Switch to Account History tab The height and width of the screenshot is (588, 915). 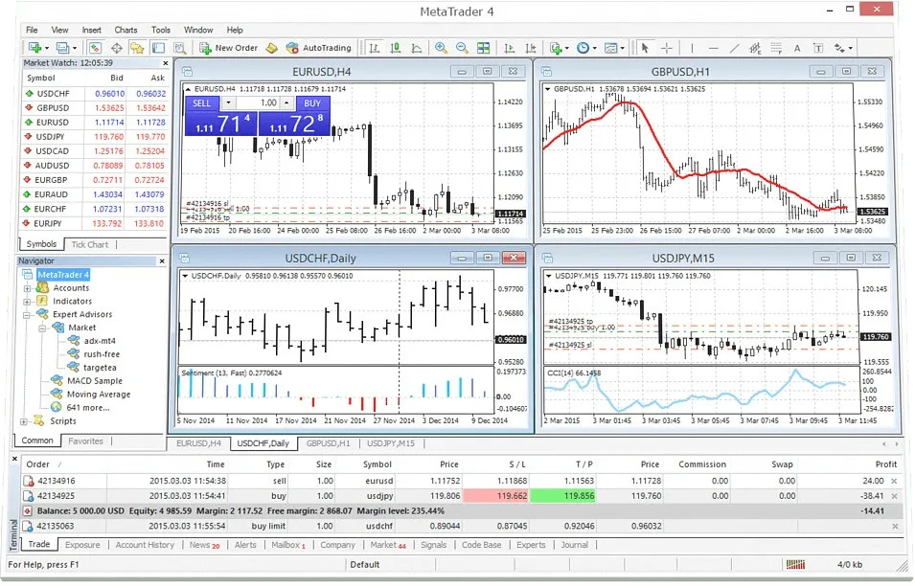point(145,545)
